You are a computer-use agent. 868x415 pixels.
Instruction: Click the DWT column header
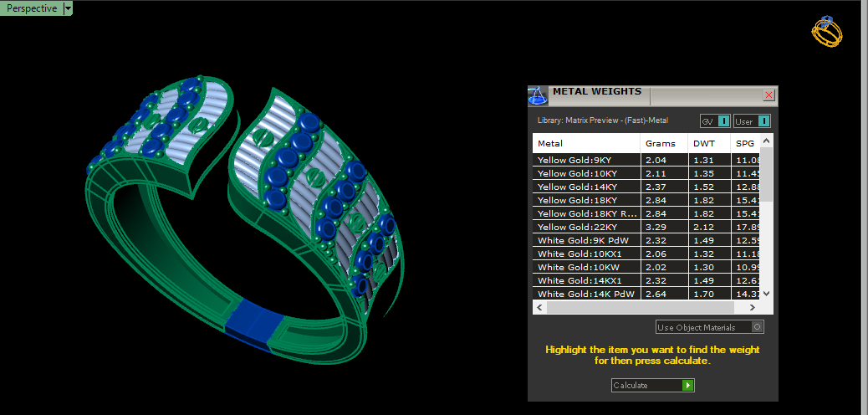pos(707,143)
